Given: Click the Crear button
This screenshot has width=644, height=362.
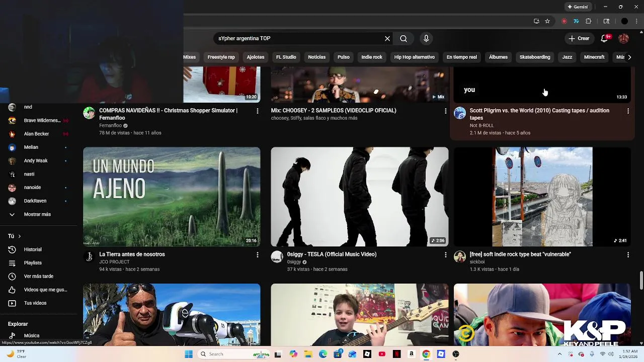Looking at the screenshot, I should coord(579,39).
